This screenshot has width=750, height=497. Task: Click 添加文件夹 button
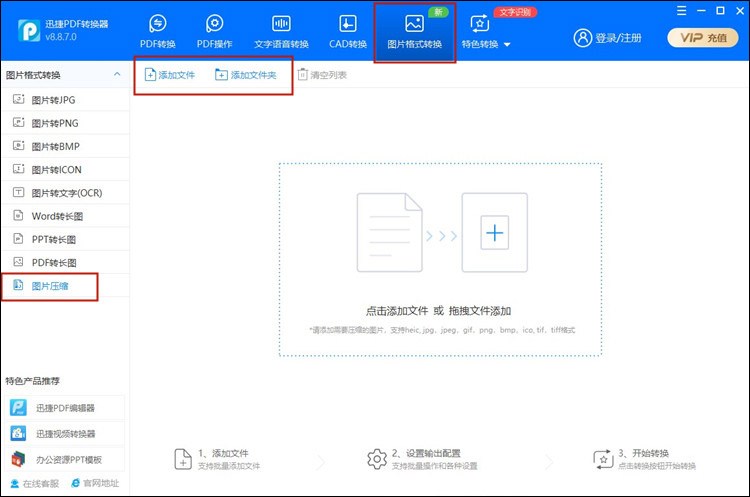pos(246,75)
